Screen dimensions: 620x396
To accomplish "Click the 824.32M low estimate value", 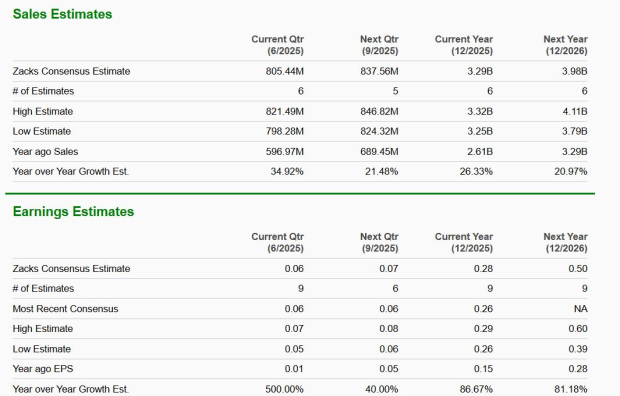I will click(x=379, y=131).
